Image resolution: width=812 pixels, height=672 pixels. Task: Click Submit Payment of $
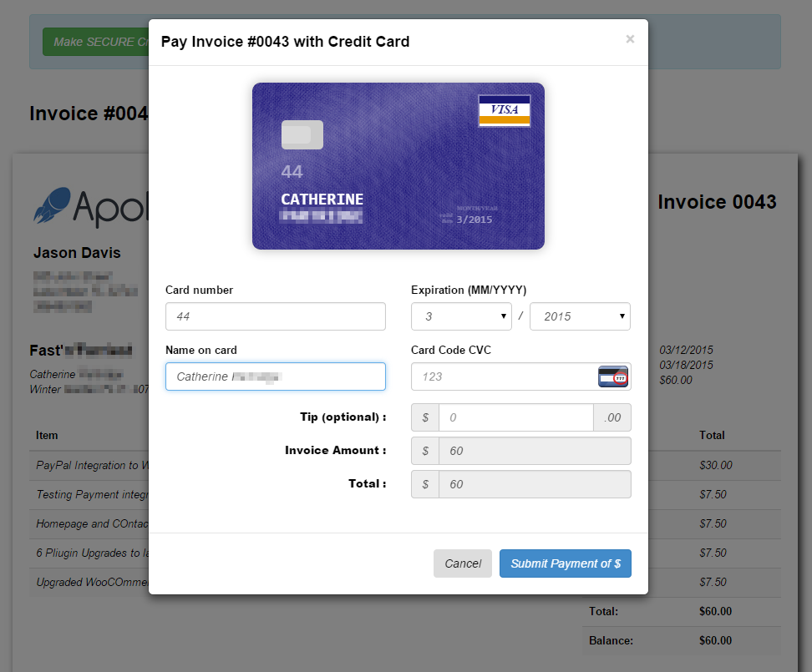coord(565,563)
